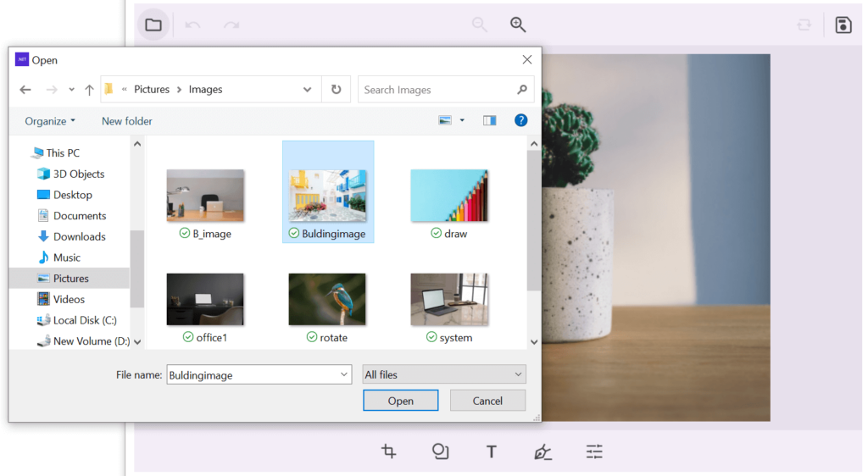Select the freehand pen tool
This screenshot has height=476, width=868.
[542, 451]
